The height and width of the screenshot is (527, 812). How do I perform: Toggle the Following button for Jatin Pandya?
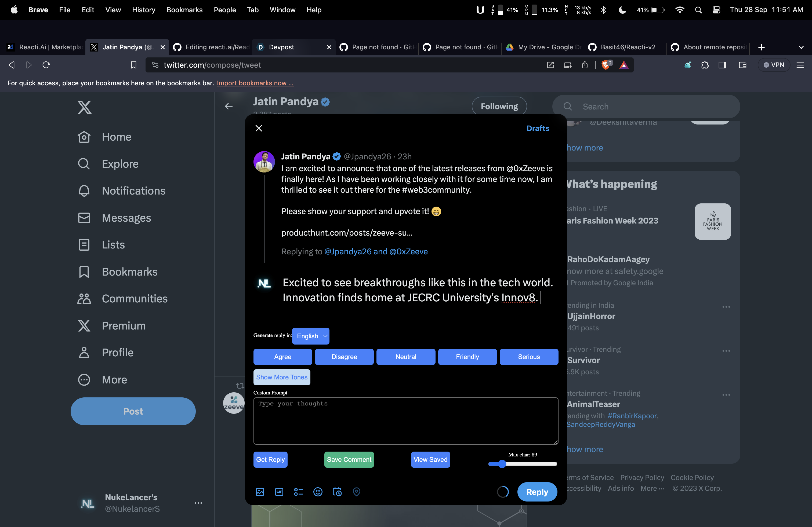(x=499, y=106)
